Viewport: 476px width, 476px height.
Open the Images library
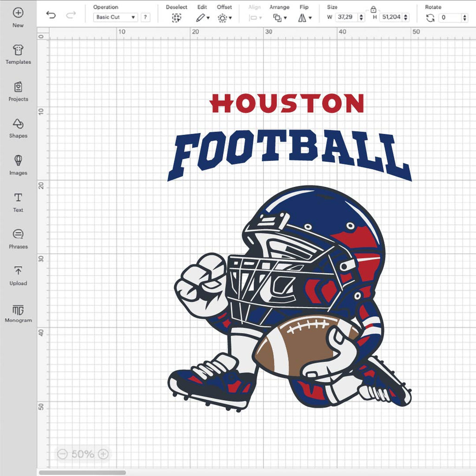18,161
